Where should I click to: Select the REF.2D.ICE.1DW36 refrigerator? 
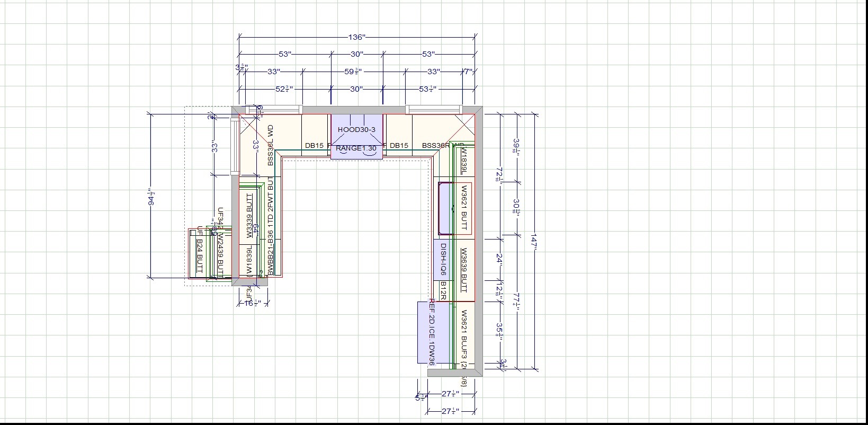point(432,332)
